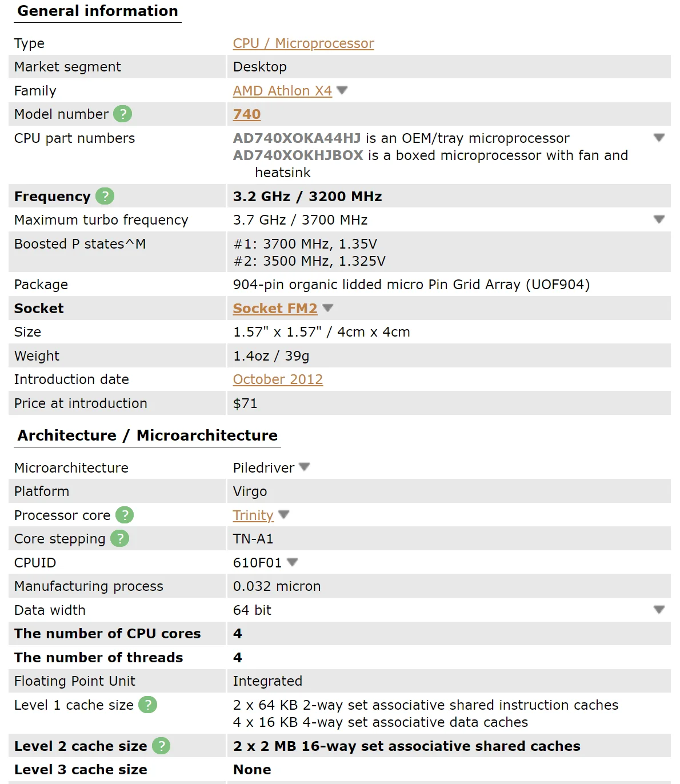Open the CPU / Microprocessor link
This screenshot has width=680, height=784.
(303, 43)
